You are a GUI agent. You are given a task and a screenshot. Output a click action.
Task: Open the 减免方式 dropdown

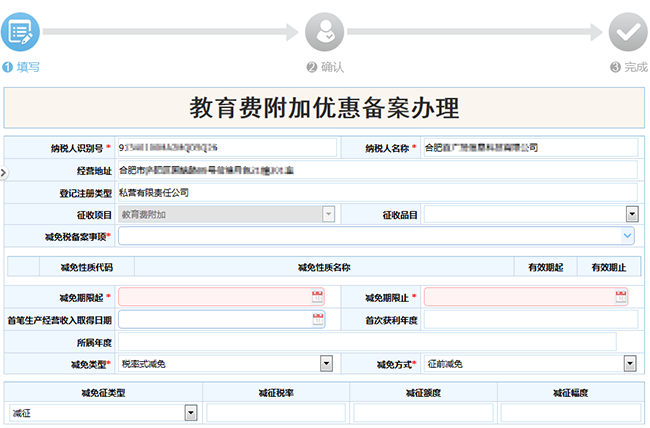coord(631,364)
